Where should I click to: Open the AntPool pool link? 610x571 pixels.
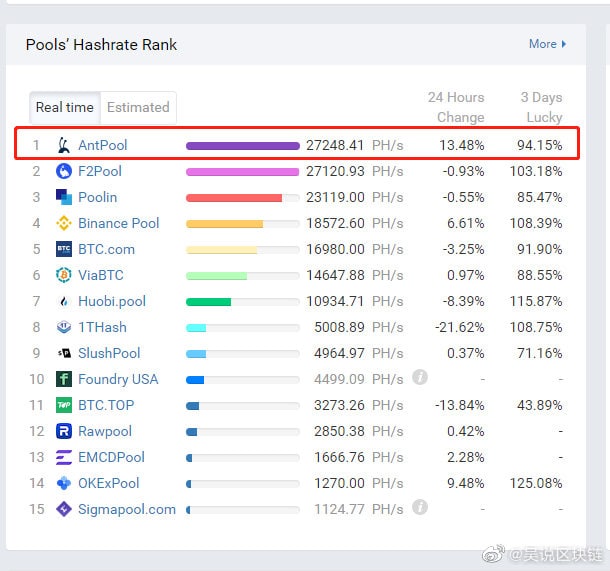[103, 145]
